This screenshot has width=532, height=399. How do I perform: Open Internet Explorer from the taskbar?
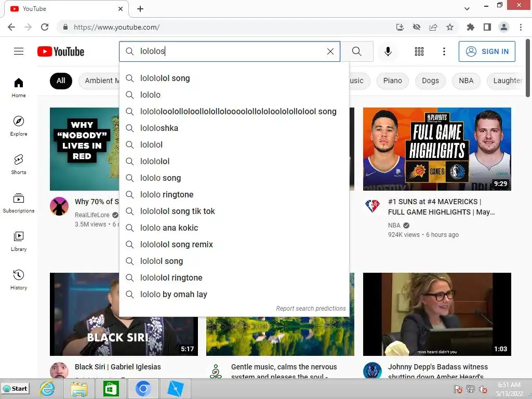pos(47,389)
